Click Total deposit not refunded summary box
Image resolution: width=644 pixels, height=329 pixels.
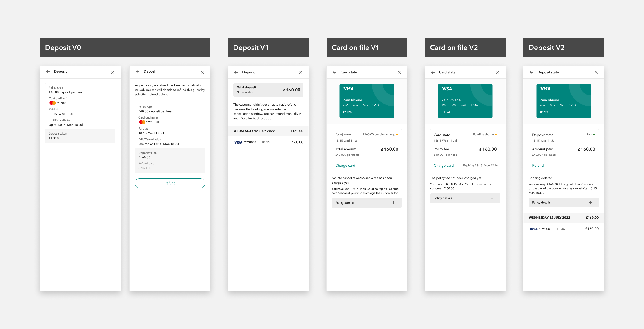pos(268,90)
